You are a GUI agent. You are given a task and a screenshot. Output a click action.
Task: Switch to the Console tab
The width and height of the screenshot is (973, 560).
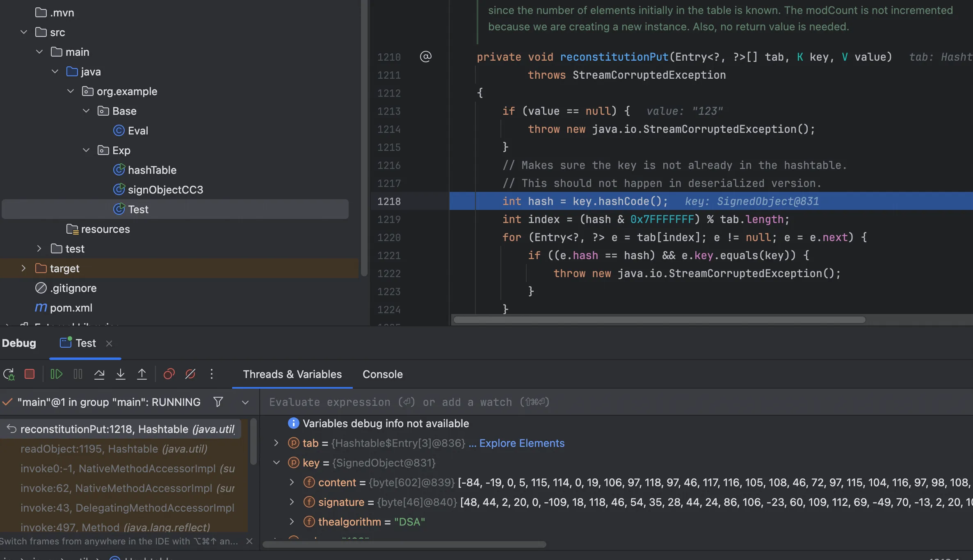382,374
